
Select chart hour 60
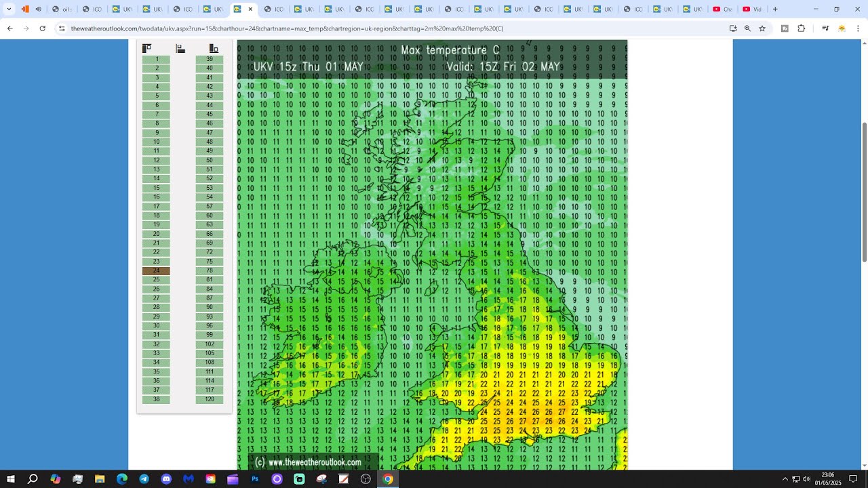point(210,216)
